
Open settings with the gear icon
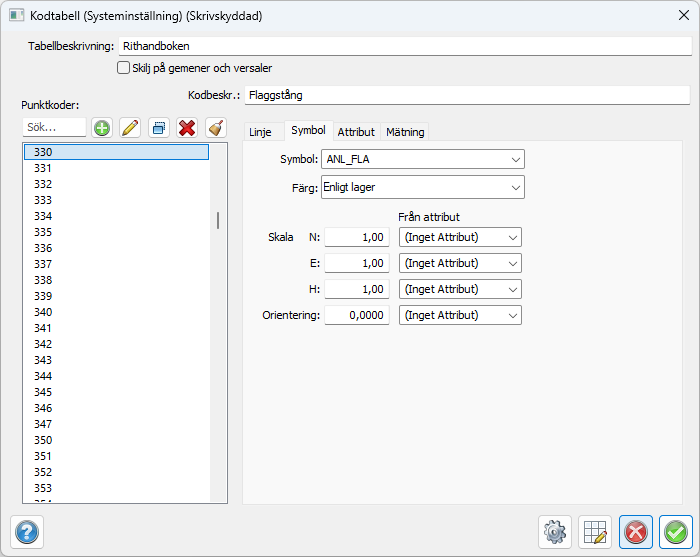click(554, 532)
